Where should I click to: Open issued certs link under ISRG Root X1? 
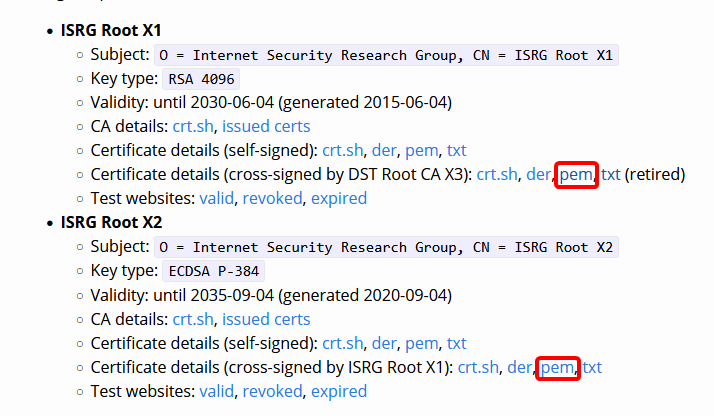(x=266, y=127)
